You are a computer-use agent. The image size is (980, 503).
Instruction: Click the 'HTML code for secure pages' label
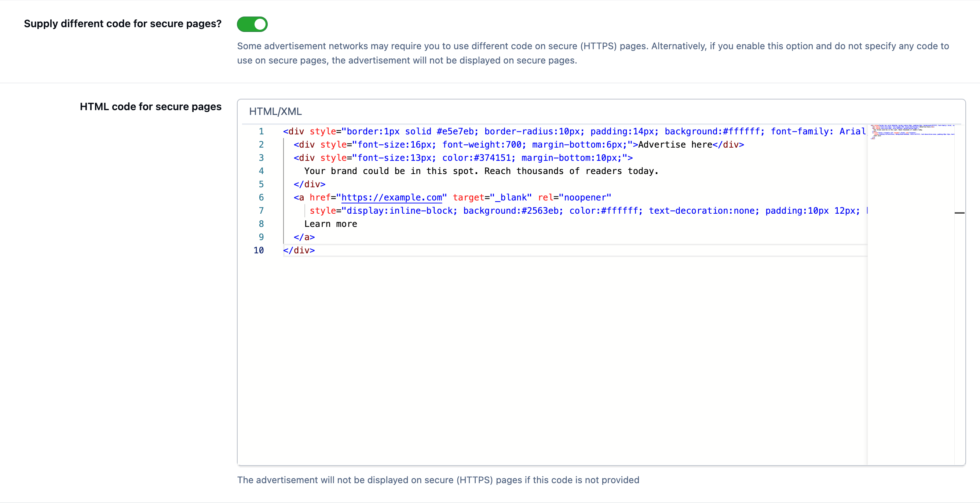[x=151, y=106]
